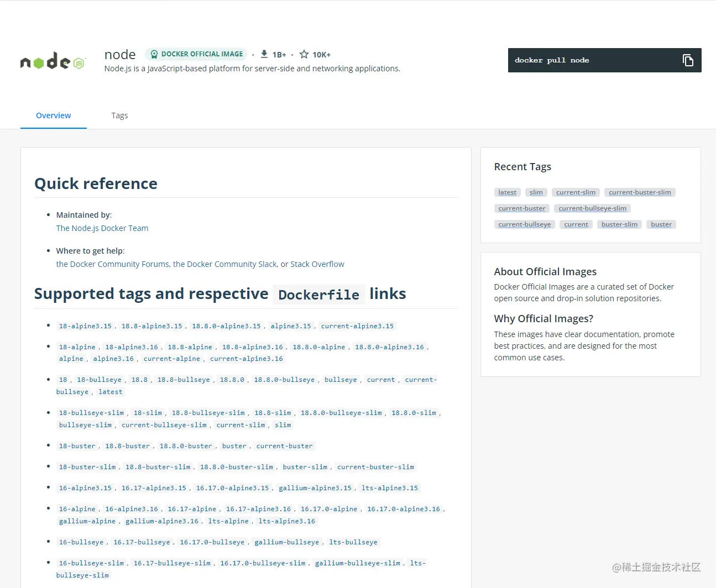Click the docker pull node command field
Screen dimensions: 716x588
(605, 60)
